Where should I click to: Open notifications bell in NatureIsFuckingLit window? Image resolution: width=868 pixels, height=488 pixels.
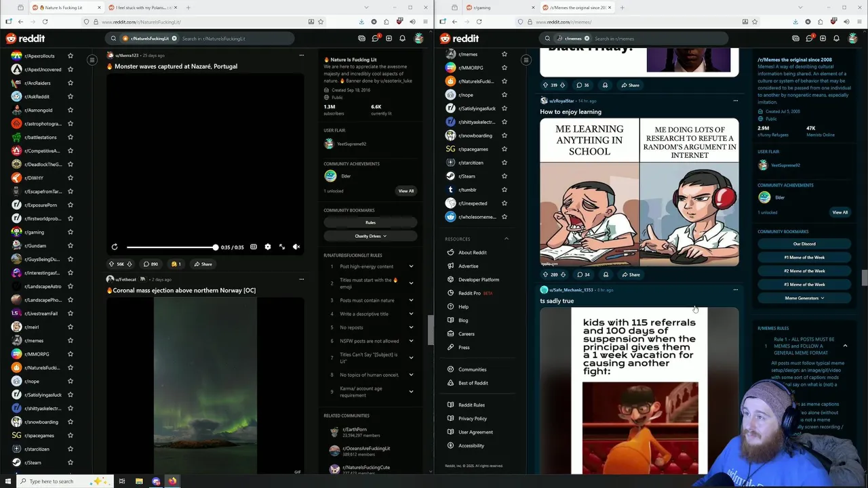tap(402, 38)
